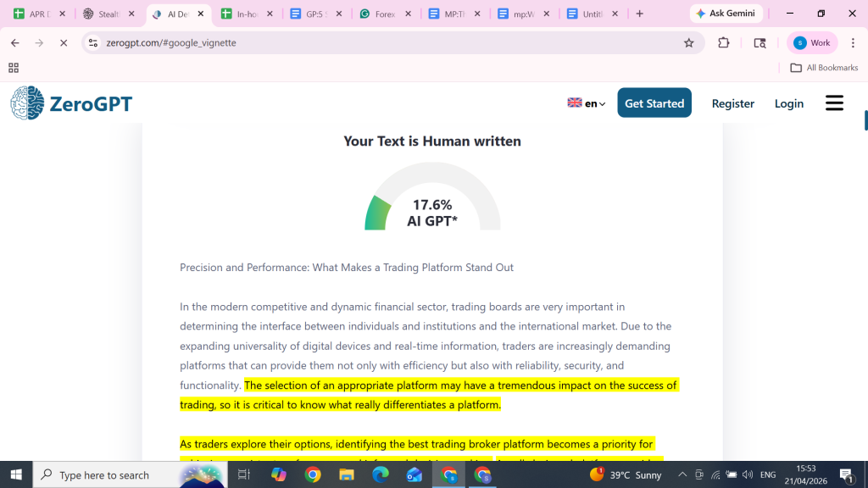Screen dimensions: 868x488
Task: Expand the en language dropdown
Action: pos(587,103)
